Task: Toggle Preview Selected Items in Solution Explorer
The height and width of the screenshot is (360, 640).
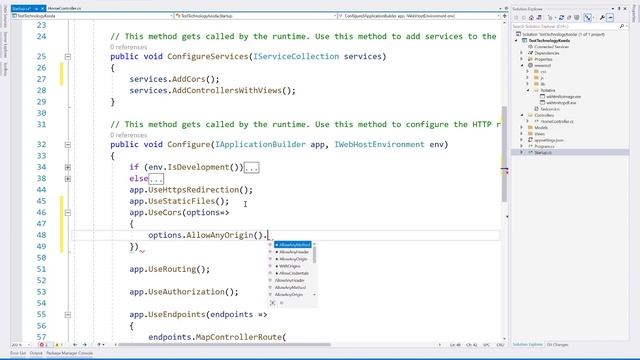Action: coord(610,18)
